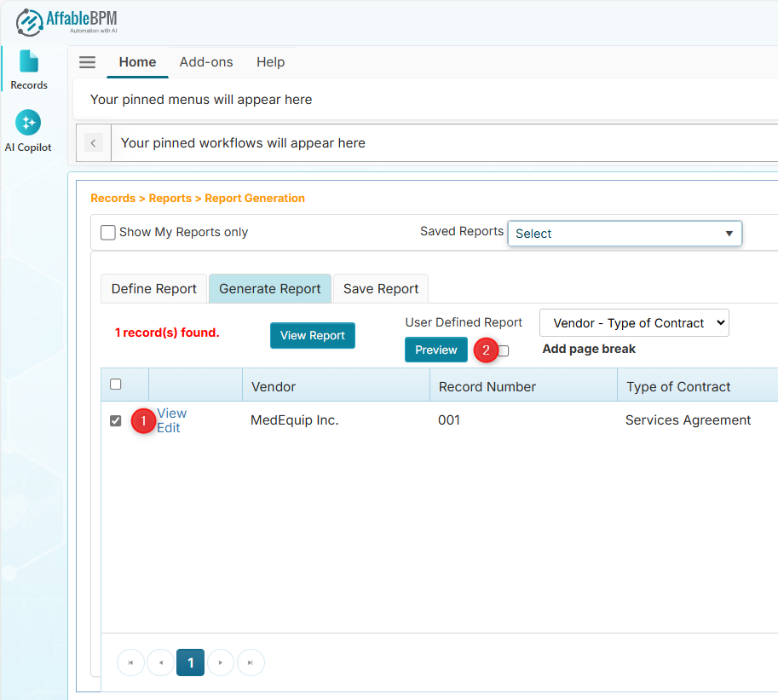Jump to the first page in pagination
Screen dimensions: 778x700
click(130, 662)
